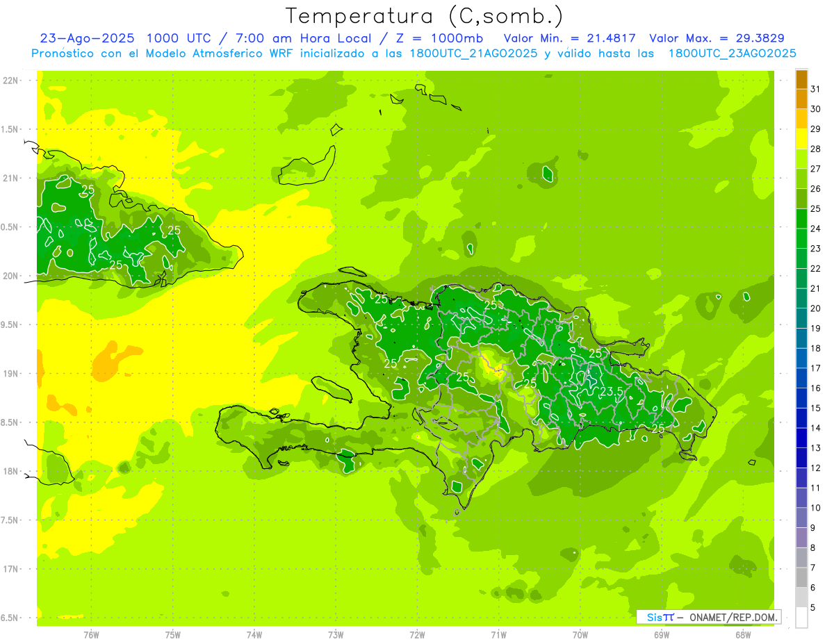The height and width of the screenshot is (644, 834).
Task: Click the 'Z = 1000mb' level text
Action: [x=441, y=38]
